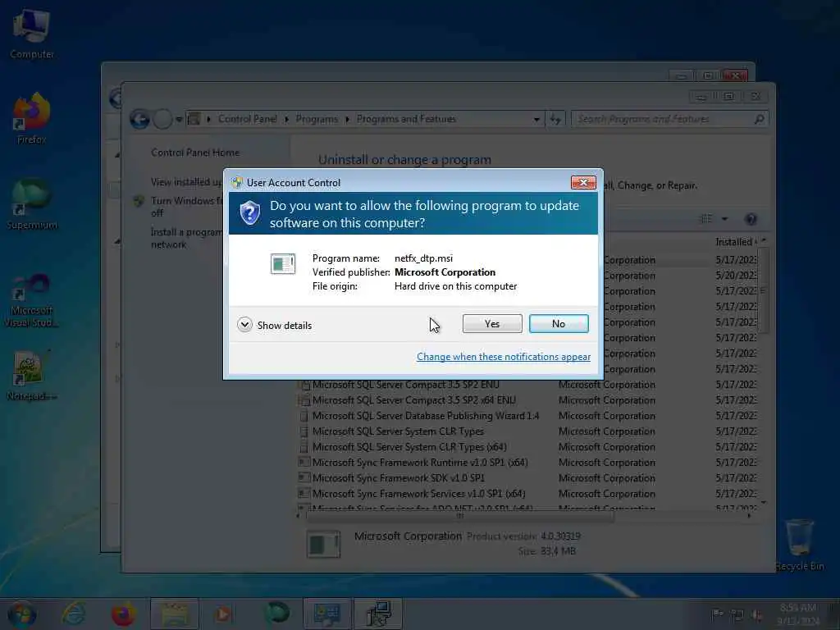Open Windows Media Player from taskbar
The width and height of the screenshot is (840, 630).
point(223,614)
